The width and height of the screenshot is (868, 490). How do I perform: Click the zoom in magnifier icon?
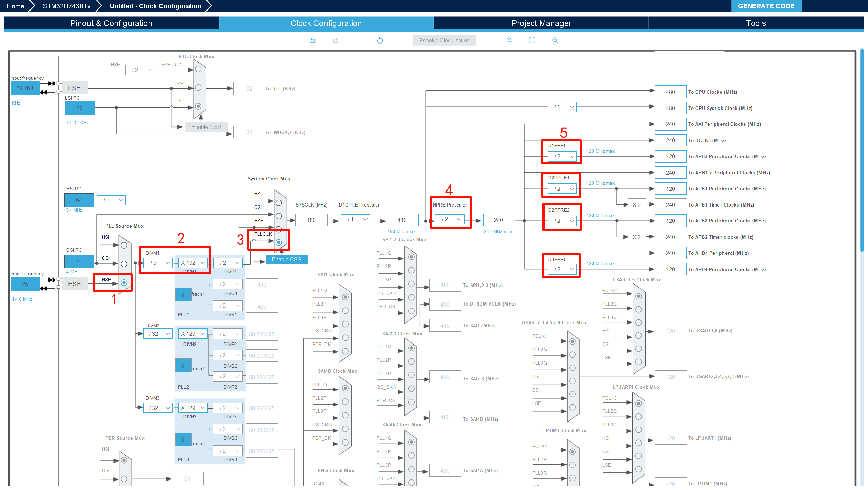(x=509, y=40)
